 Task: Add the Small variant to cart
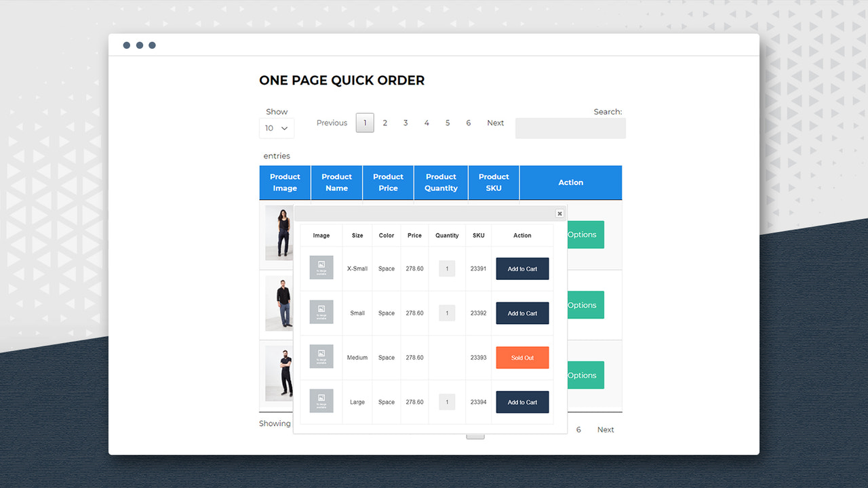[x=522, y=312]
